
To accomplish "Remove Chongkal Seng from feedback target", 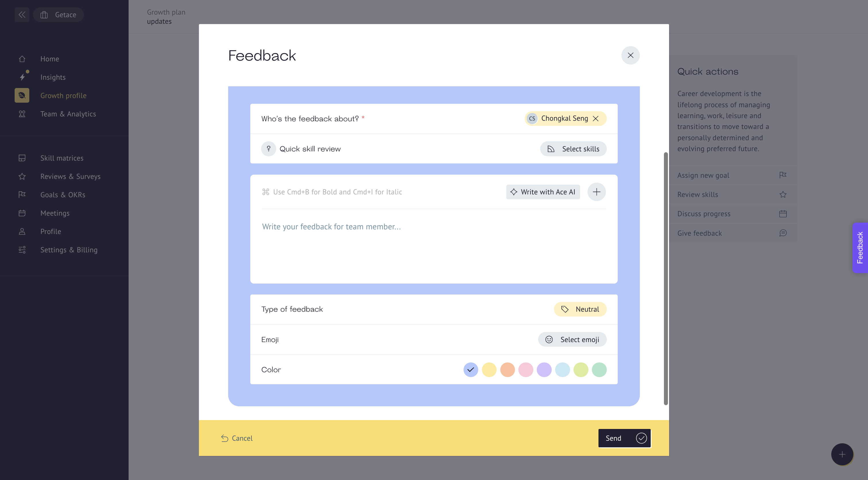I will tap(597, 118).
